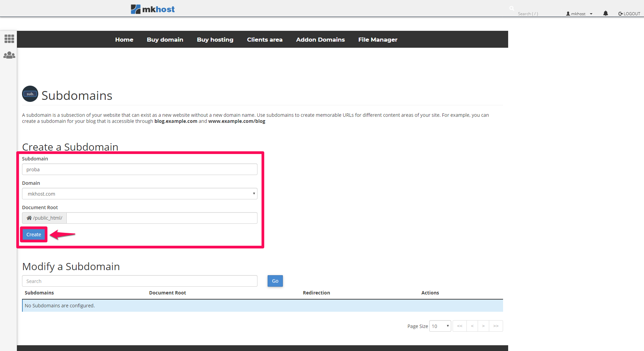Screen dimensions: 644x351
Task: Click the mkhost logo
Action: (x=153, y=9)
